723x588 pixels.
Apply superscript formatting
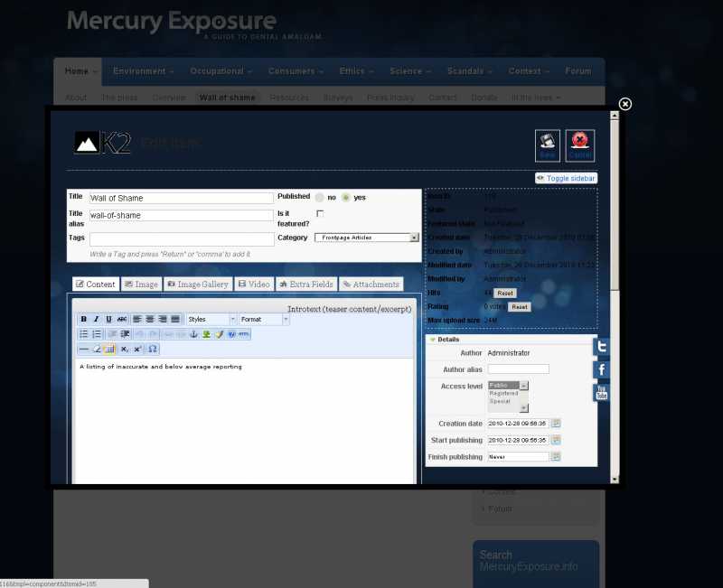137,349
